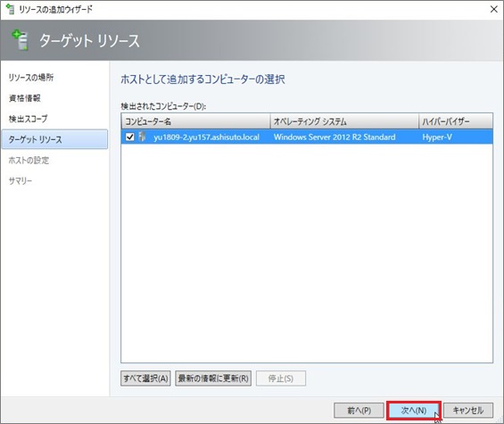Screen dimensions: 504x424
Task: Select the 検出スコープ step in sidebar
Action: tap(28, 119)
